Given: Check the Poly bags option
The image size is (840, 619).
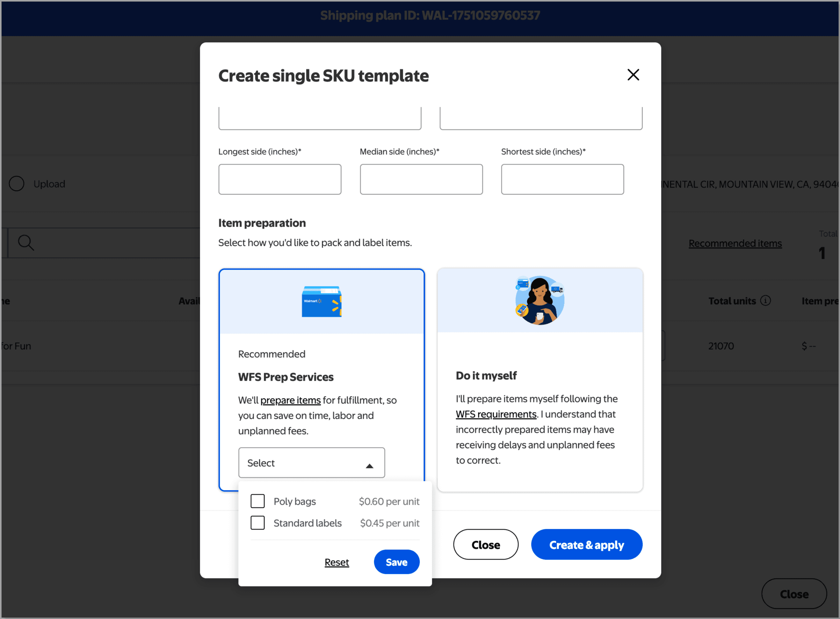Looking at the screenshot, I should (x=258, y=501).
